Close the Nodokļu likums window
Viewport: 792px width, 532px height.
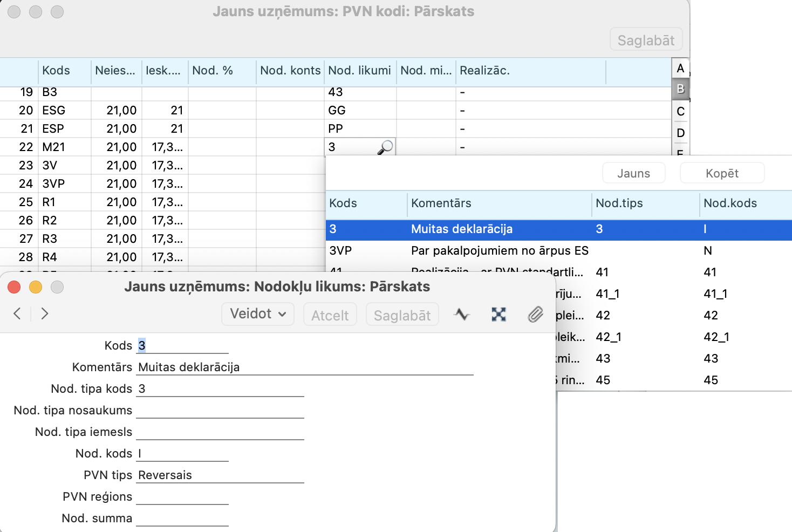(x=15, y=287)
